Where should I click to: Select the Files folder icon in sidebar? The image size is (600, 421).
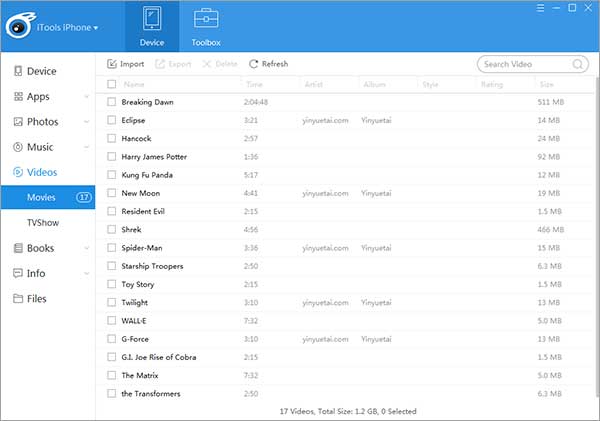click(18, 298)
